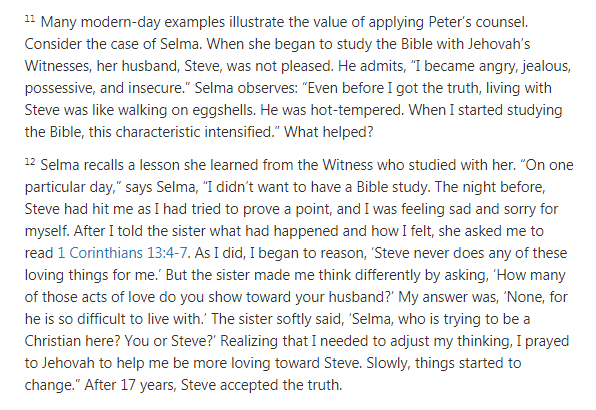The height and width of the screenshot is (410, 596).
Task: Open the 1 Corinthians 13:4-7 scripture link
Action: click(122, 253)
